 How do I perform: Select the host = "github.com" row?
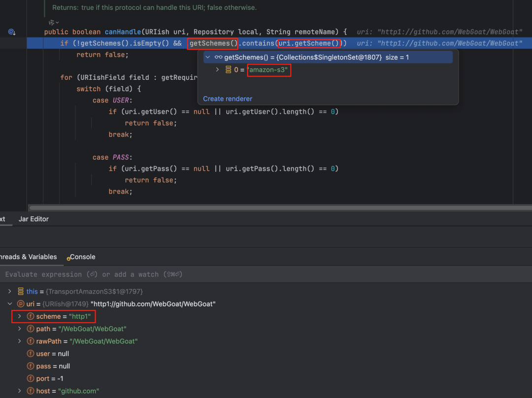pos(266,391)
